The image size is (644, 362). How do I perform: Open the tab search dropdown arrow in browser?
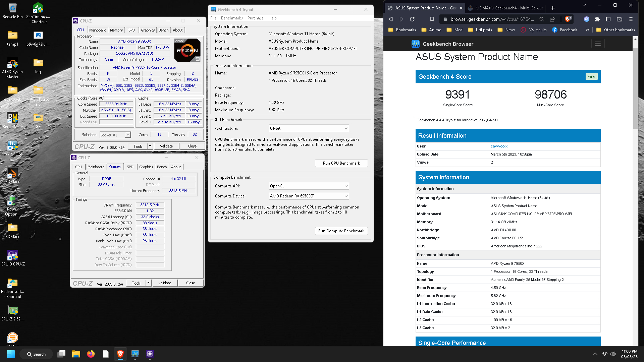[x=584, y=5]
